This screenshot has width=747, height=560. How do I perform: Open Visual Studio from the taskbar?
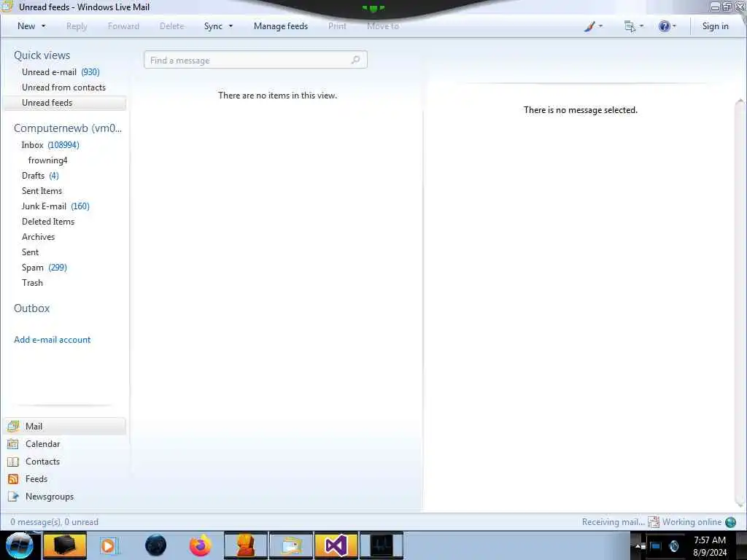pyautogui.click(x=336, y=545)
